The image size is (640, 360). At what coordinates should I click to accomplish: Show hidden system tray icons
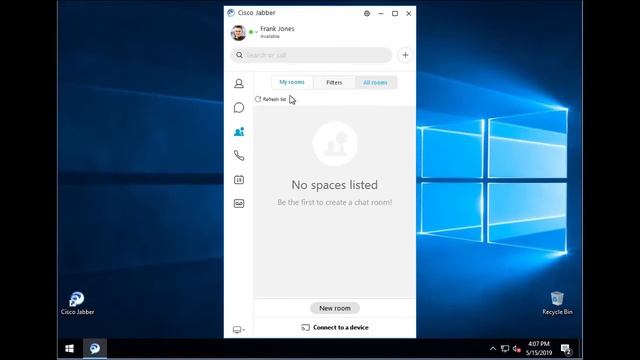coord(493,349)
